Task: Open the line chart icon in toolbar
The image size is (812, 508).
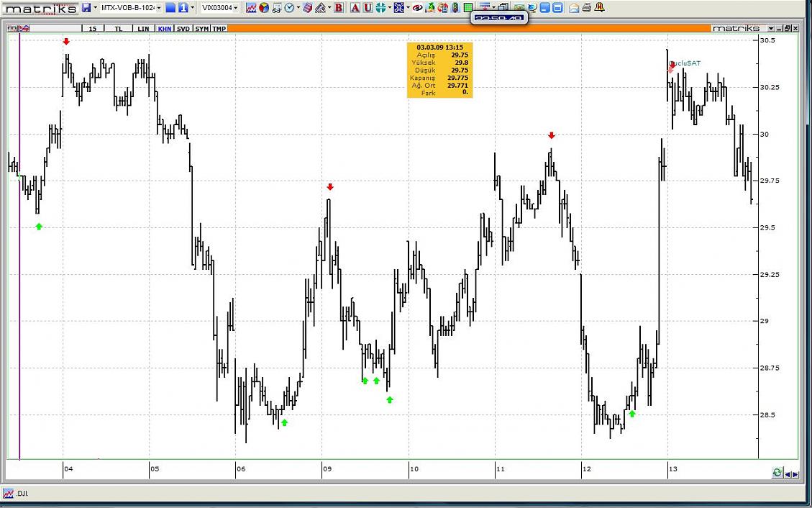Action: point(251,8)
